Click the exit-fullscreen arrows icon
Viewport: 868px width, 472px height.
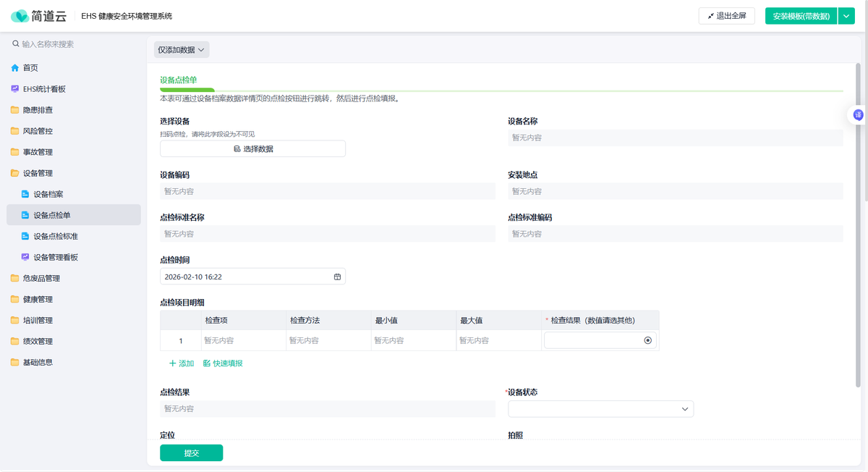click(x=710, y=16)
